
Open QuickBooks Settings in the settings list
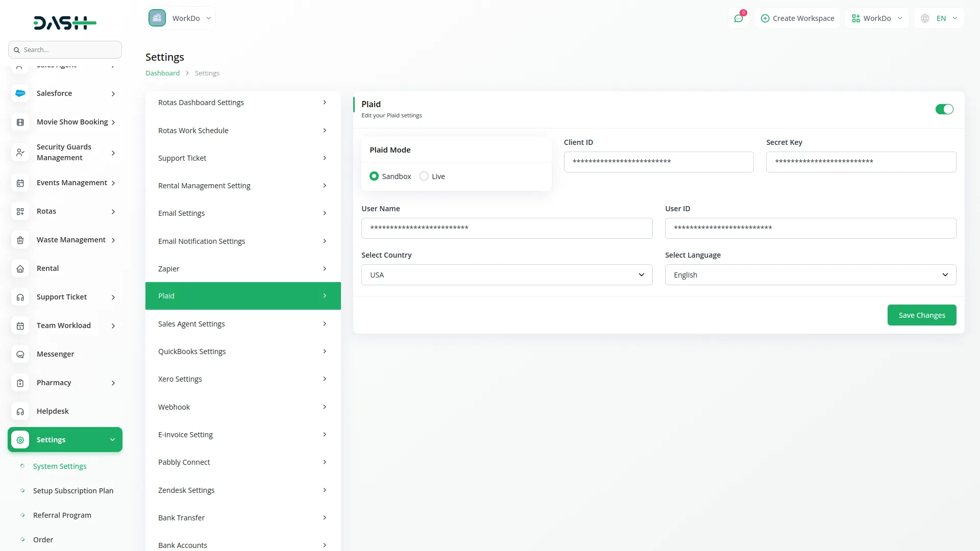click(x=243, y=352)
